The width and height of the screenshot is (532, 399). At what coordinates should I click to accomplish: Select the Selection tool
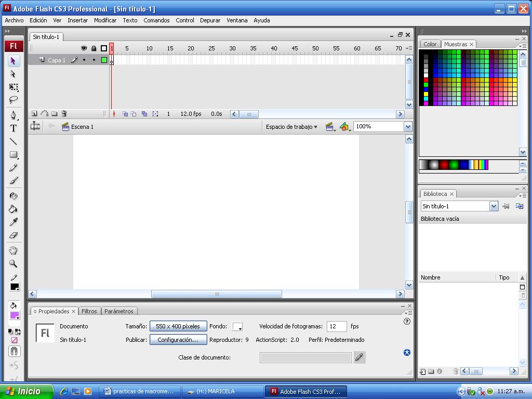(13, 60)
